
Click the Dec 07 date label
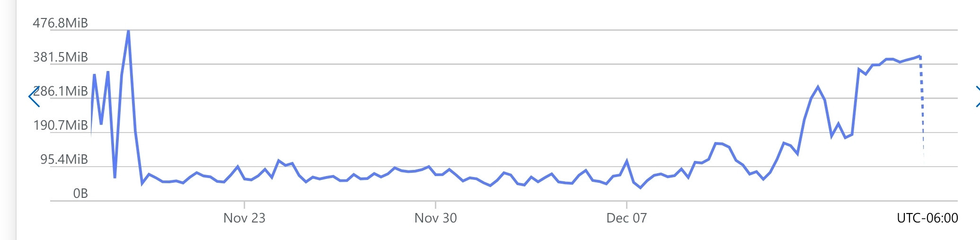click(x=627, y=218)
